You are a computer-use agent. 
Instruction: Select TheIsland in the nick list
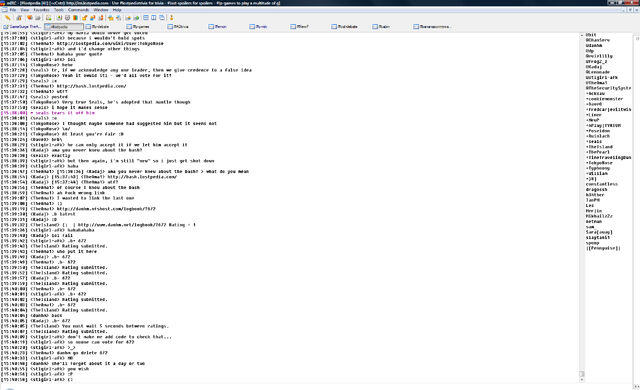[600, 146]
